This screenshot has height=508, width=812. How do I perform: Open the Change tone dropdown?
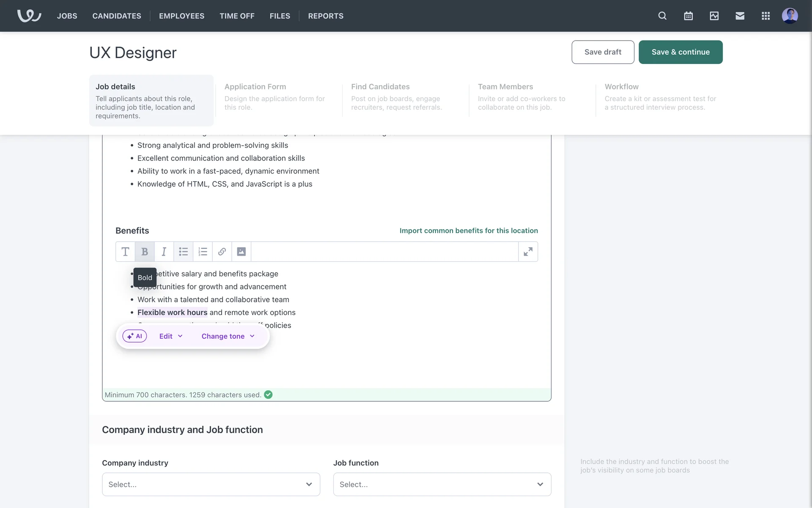tap(228, 336)
